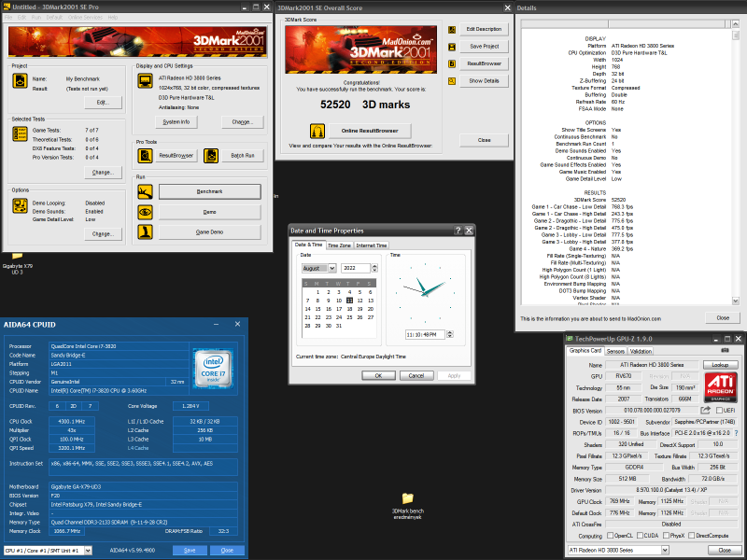This screenshot has width=747, height=560.
Task: Click Cancel in Date and Time Properties
Action: (x=416, y=376)
